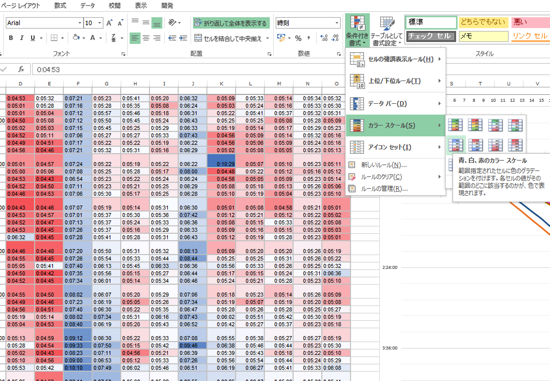
Task: Choose ルールの管理 from the menu
Action: (396, 189)
